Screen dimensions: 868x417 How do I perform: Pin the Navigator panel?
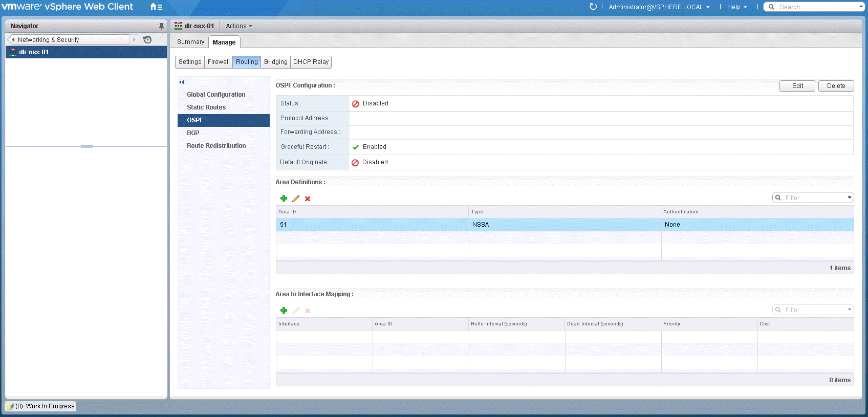coord(161,26)
